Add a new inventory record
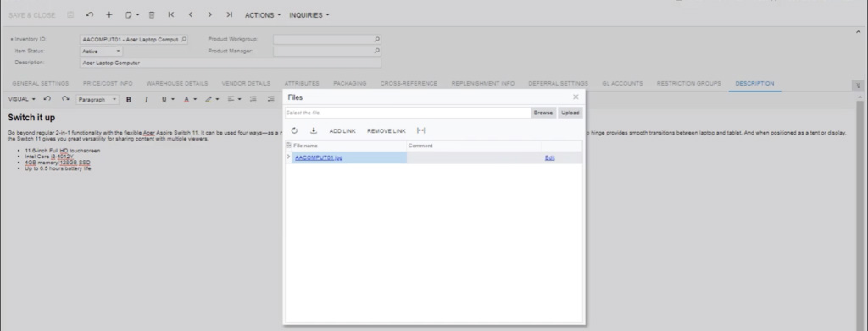868x331 pixels. pos(109,15)
